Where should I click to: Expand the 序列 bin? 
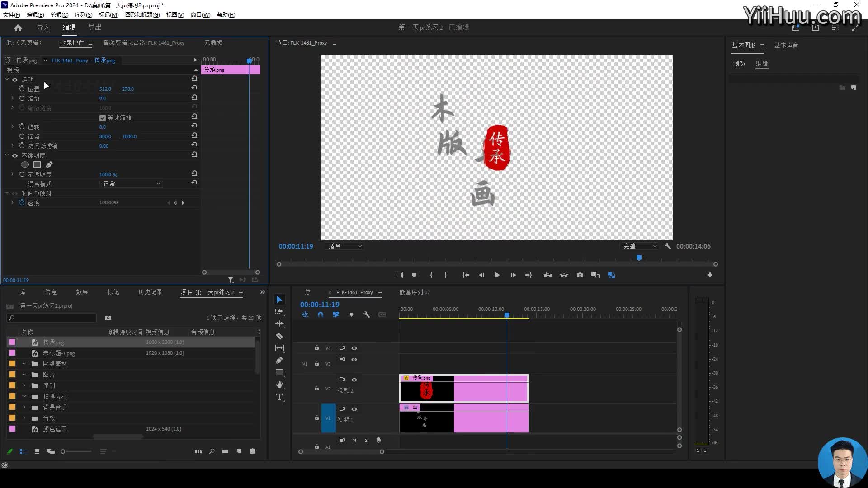point(24,385)
